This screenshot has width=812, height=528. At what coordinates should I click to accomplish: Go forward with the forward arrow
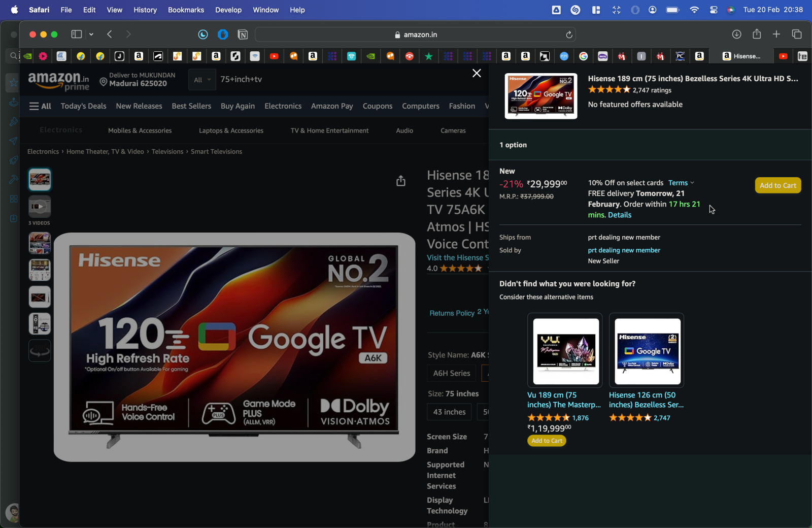pyautogui.click(x=128, y=34)
